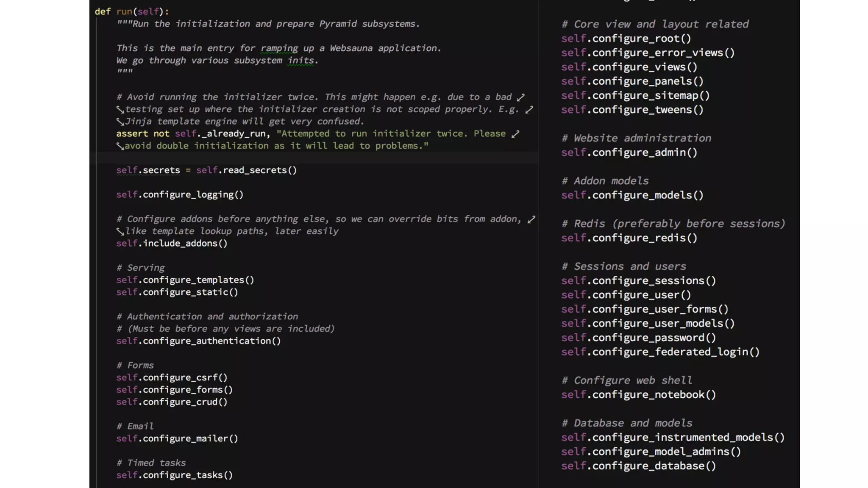Click self.configure_federated_login() in right pane
This screenshot has width=868, height=488.
point(660,352)
